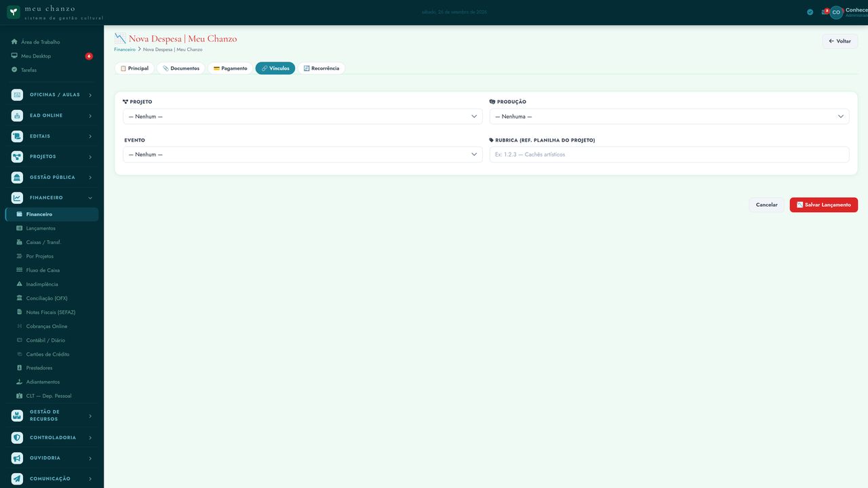Open Adiantamentos menu item

click(52, 382)
